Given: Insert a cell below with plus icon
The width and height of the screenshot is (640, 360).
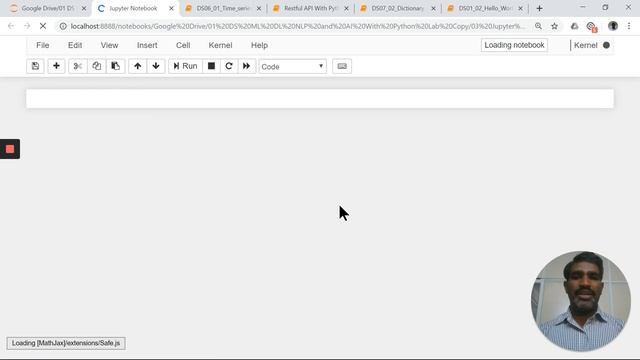Looking at the screenshot, I should click(56, 66).
